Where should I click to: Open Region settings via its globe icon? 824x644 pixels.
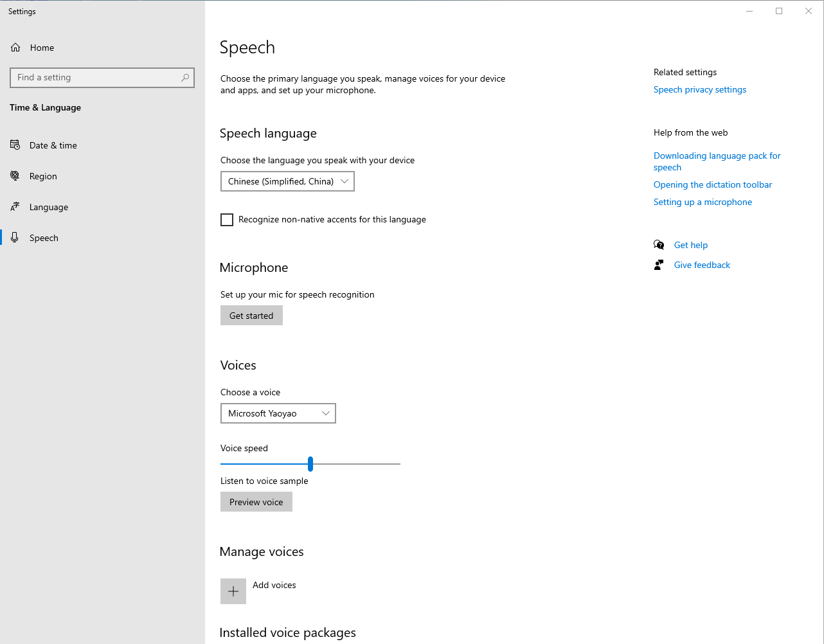[15, 175]
